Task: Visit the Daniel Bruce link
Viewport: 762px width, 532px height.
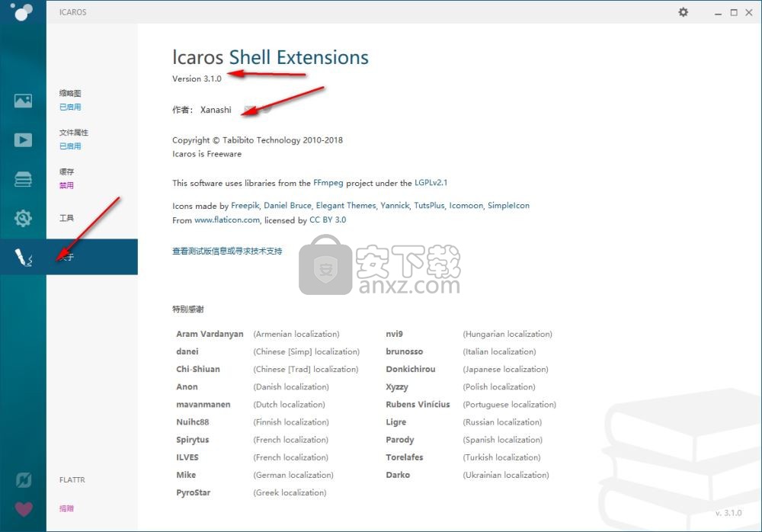Action: tap(287, 206)
